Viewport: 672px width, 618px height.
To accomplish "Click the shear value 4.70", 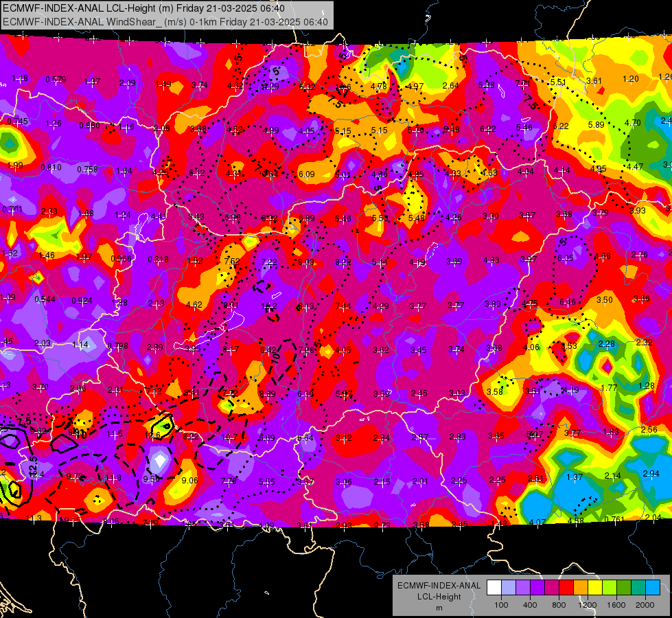I will pyautogui.click(x=633, y=123).
